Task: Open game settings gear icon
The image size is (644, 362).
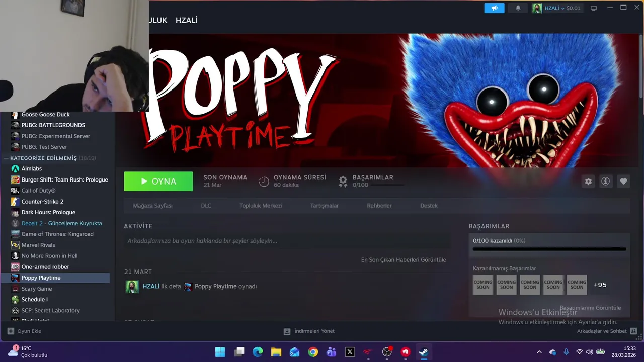Action: tap(588, 182)
